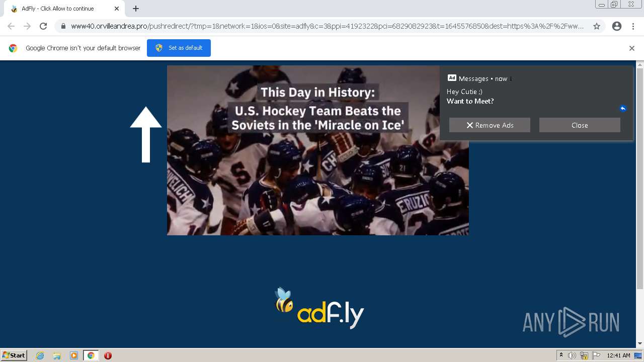Click the network tray icon
This screenshot has height=362, width=644.
click(584, 355)
